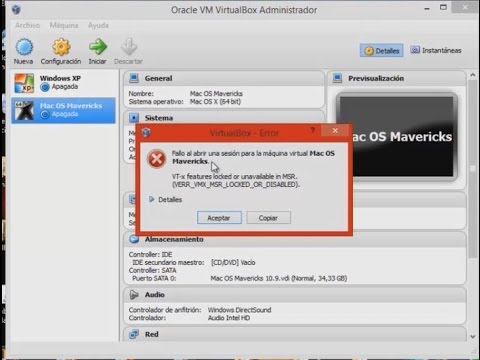This screenshot has height=360, width=480.
Task: Click the 'Mac OS X (64 bit)' value
Action: coord(215,102)
